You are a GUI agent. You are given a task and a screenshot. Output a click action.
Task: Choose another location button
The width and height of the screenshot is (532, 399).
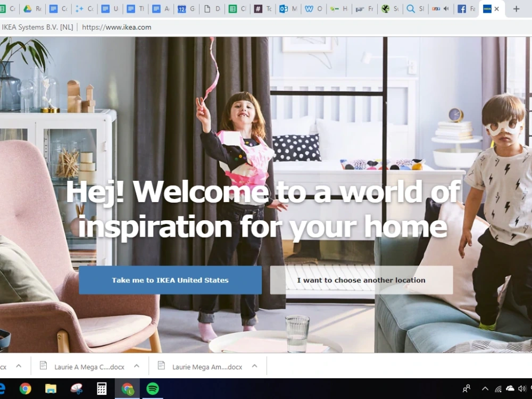coord(361,280)
